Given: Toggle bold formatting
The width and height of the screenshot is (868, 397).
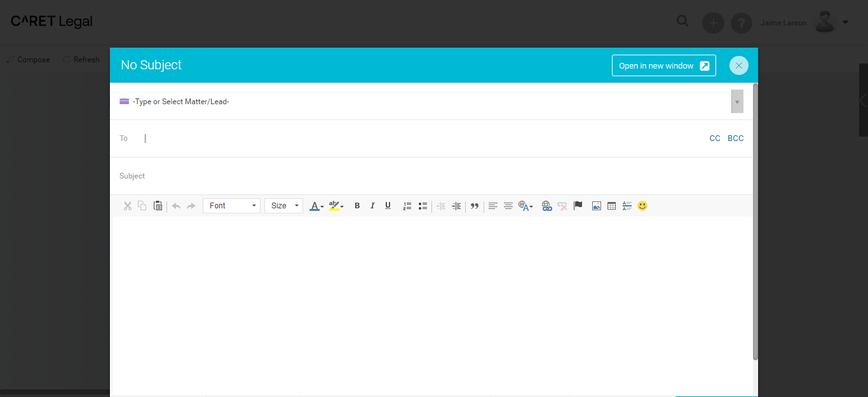Looking at the screenshot, I should point(357,206).
